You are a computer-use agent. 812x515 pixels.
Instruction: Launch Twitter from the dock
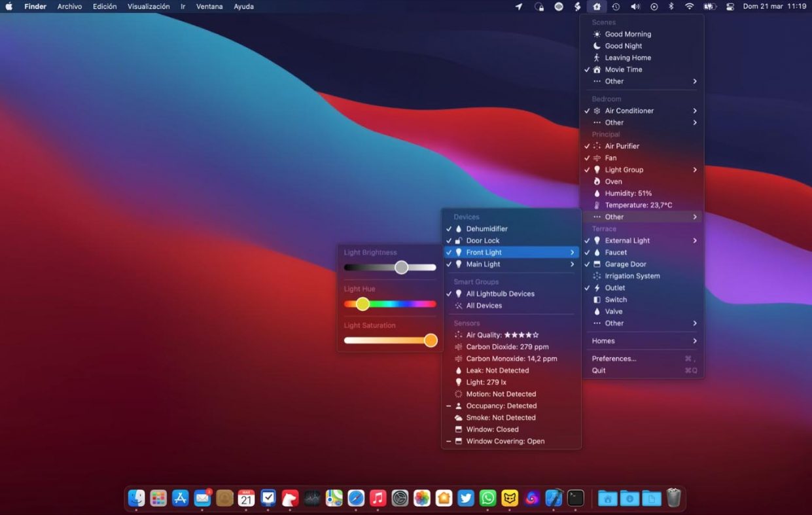coord(466,498)
